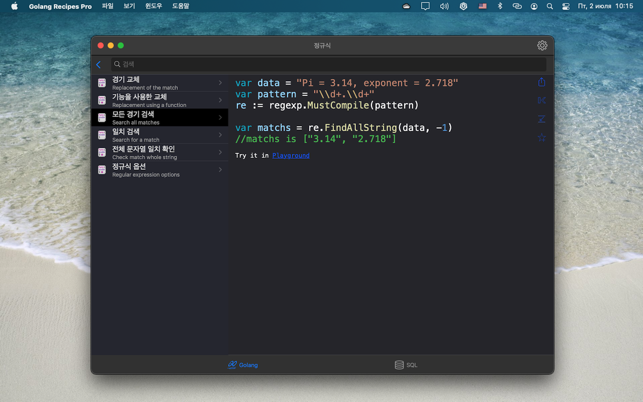Image resolution: width=643 pixels, height=402 pixels.
Task: Click in the 검색 search field
Action: pos(328,64)
